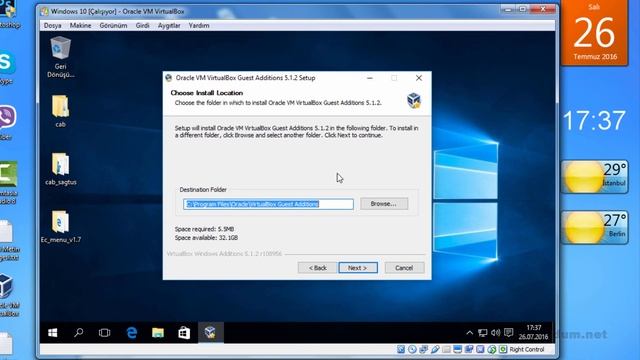The image size is (640, 360).
Task: Click the USB devices status icon
Action: pyautogui.click(x=436, y=349)
